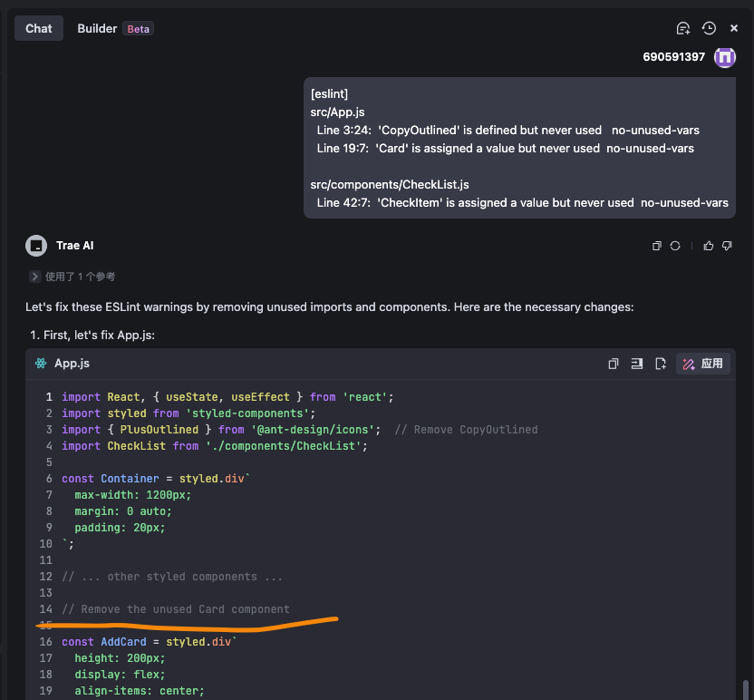
Task: Like the response with thumbs up
Action: (x=709, y=246)
